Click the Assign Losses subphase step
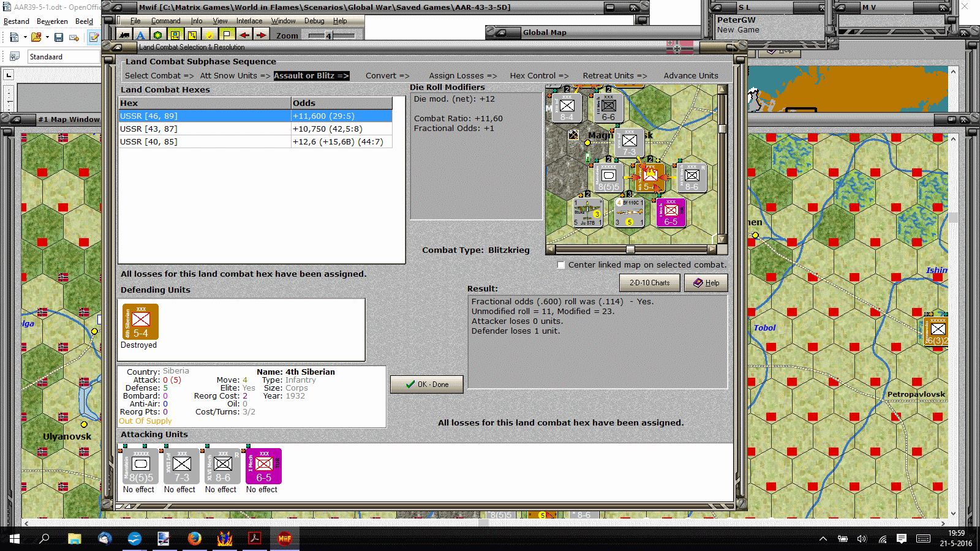980x551 pixels. point(463,76)
